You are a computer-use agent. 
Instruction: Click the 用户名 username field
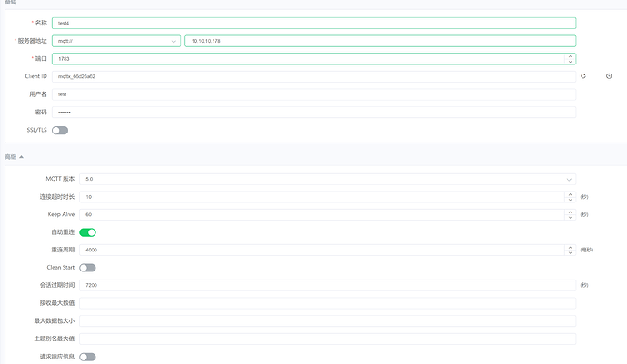pos(313,94)
